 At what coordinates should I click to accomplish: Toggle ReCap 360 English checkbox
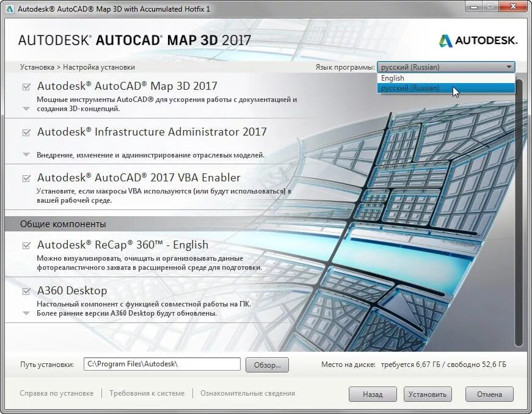tap(26, 245)
